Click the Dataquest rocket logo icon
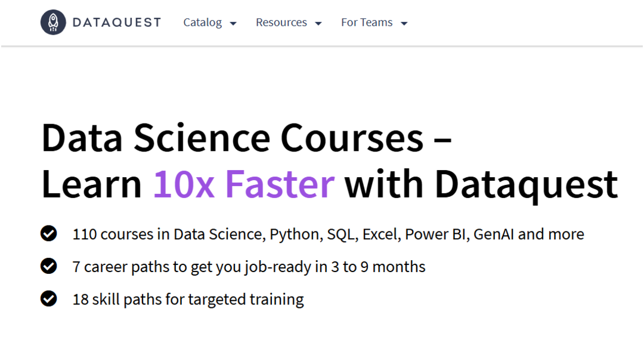This screenshot has height=358, width=644. [53, 23]
